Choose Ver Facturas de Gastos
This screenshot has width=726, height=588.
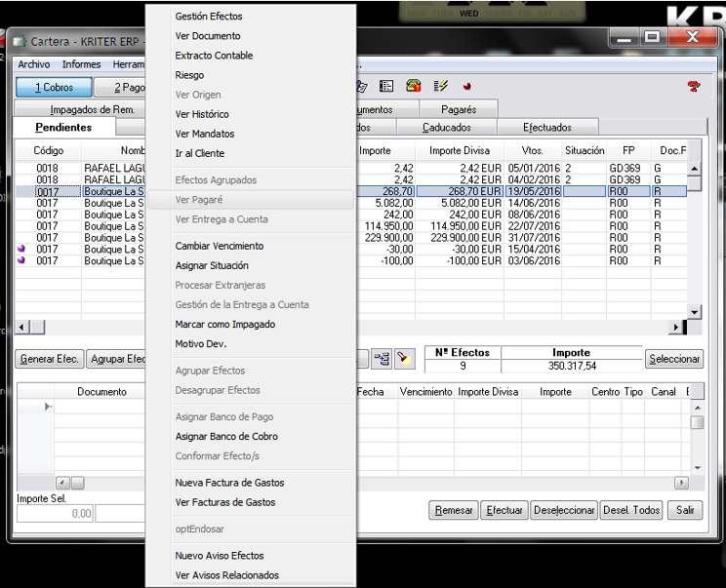point(225,502)
